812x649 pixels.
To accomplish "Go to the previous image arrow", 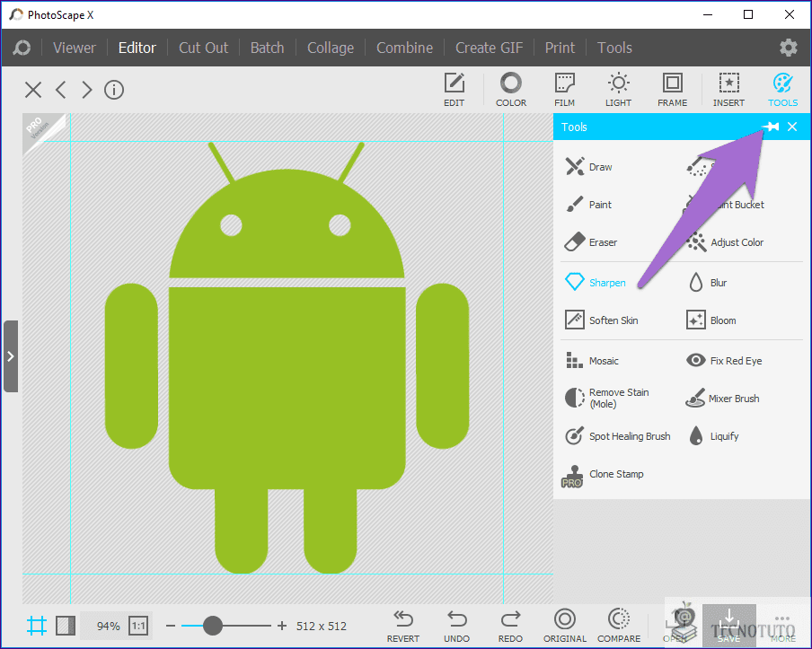I will click(60, 90).
